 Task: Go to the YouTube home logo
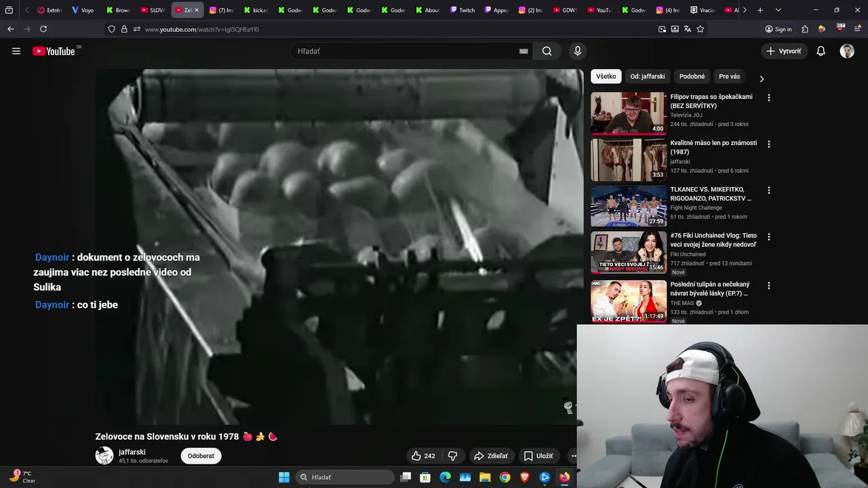(54, 52)
